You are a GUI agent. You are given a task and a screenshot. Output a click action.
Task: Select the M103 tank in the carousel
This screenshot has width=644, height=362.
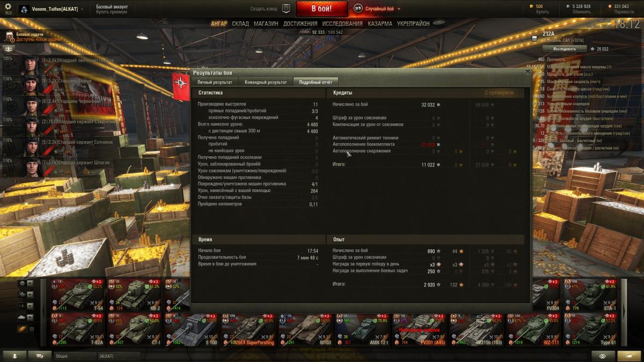305,329
